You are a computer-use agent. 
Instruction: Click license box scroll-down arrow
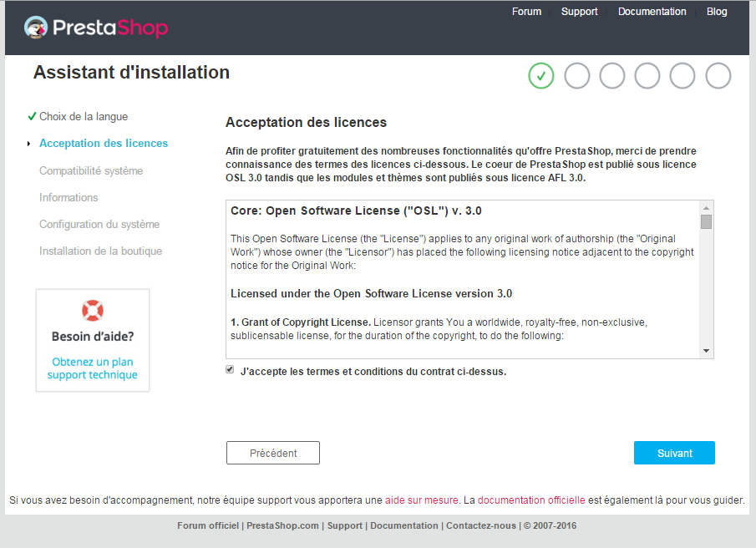pos(707,351)
